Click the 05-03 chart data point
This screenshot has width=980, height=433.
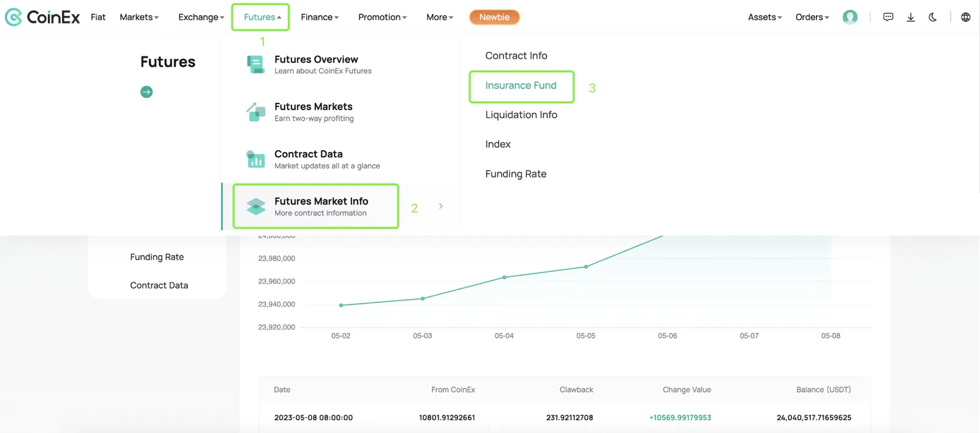423,298
